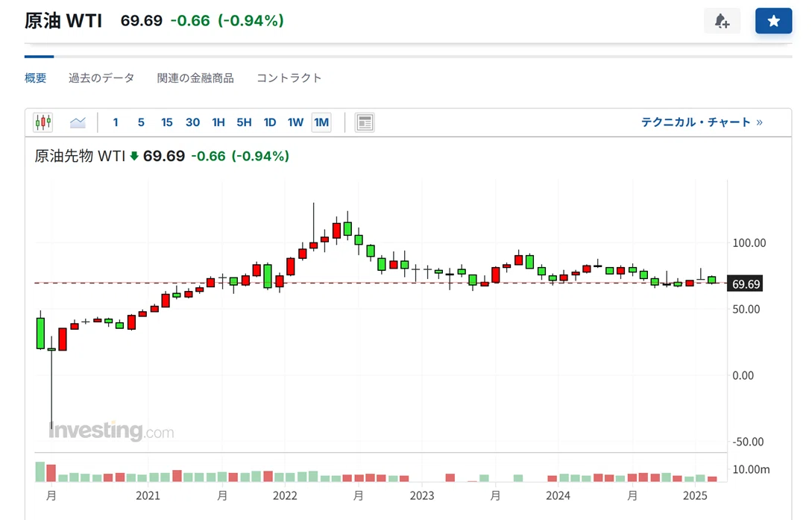This screenshot has height=520, width=812.
Task: Click the tallest candle wick at the 2022 peak
Action: [x=313, y=226]
